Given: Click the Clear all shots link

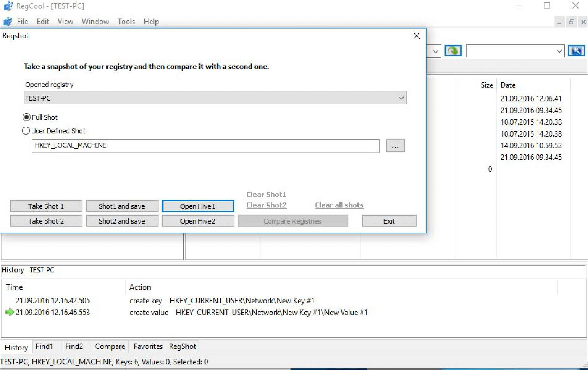Looking at the screenshot, I should coord(339,205).
